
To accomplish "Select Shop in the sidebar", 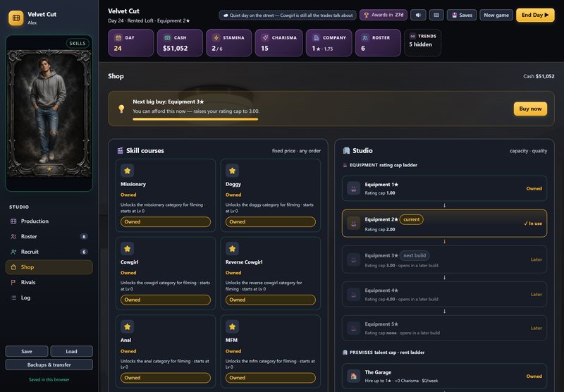I will point(49,267).
